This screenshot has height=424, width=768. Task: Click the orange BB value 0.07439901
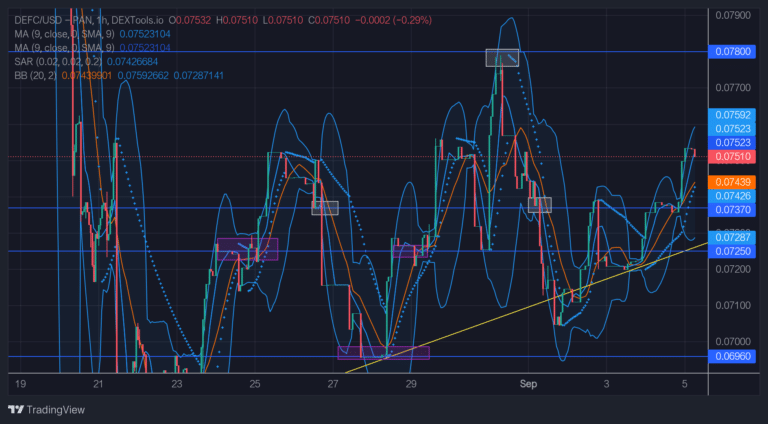pyautogui.click(x=87, y=75)
